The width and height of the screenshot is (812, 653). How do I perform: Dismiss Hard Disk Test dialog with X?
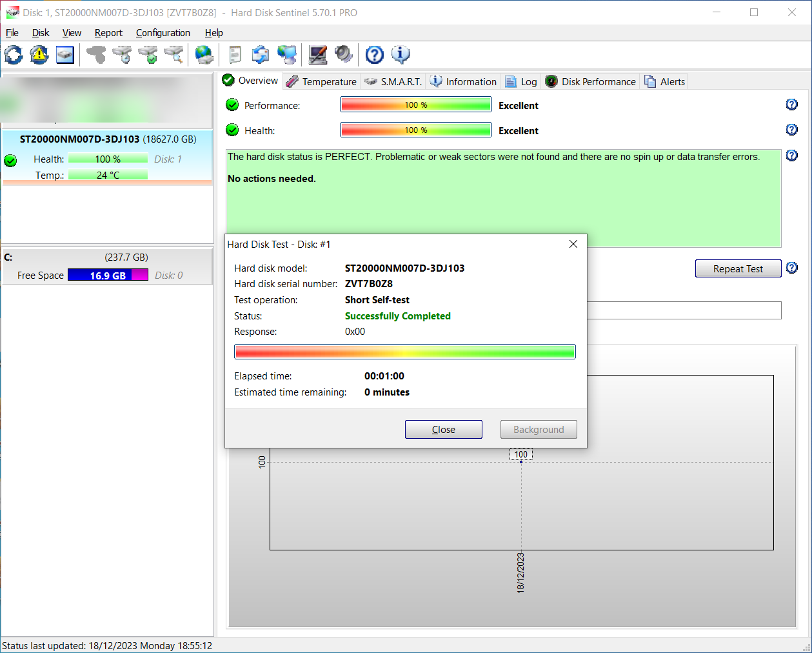point(573,244)
